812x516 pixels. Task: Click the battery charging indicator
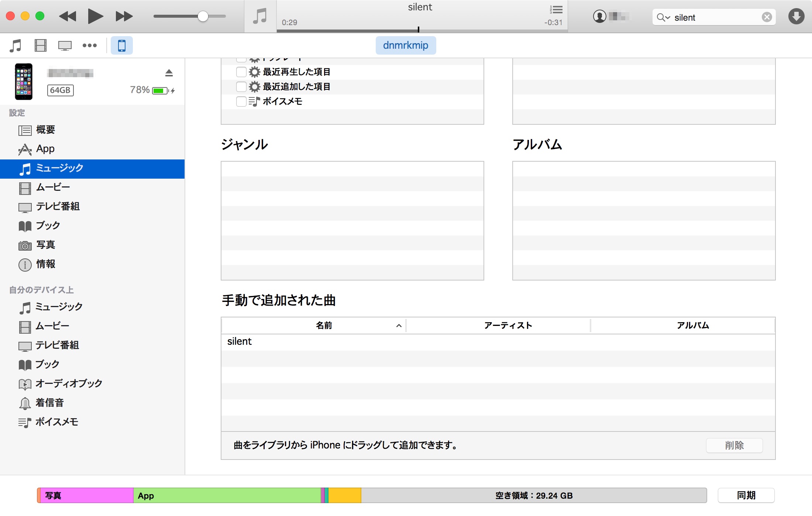tap(163, 90)
